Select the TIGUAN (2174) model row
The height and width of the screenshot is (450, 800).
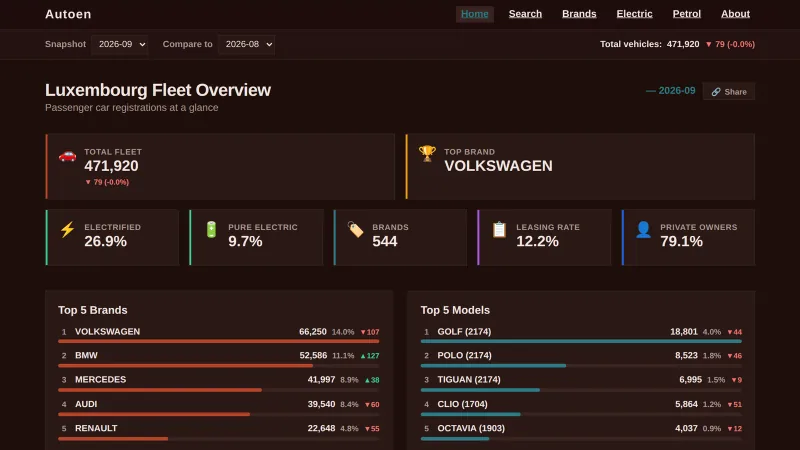click(581, 383)
